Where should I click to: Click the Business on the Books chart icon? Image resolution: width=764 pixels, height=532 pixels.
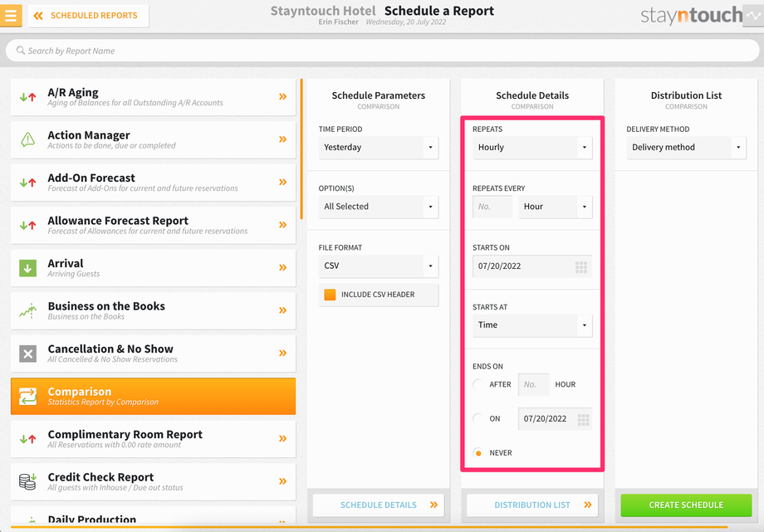(27, 310)
